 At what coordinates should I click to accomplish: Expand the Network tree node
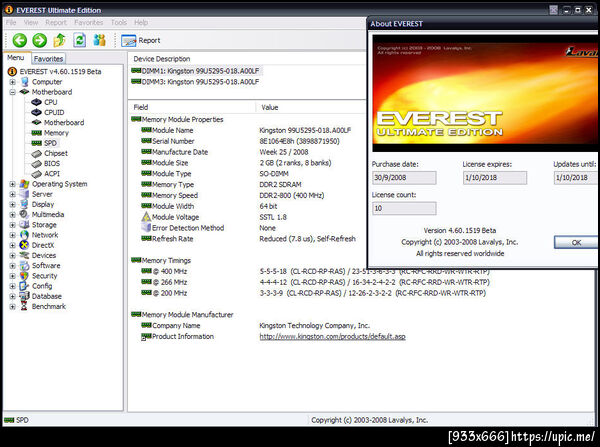[x=12, y=235]
